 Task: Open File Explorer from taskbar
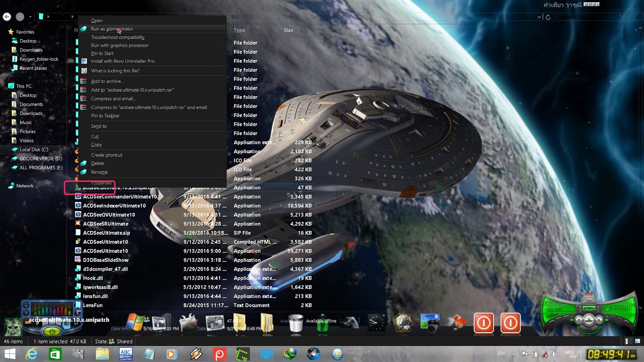coord(102,354)
